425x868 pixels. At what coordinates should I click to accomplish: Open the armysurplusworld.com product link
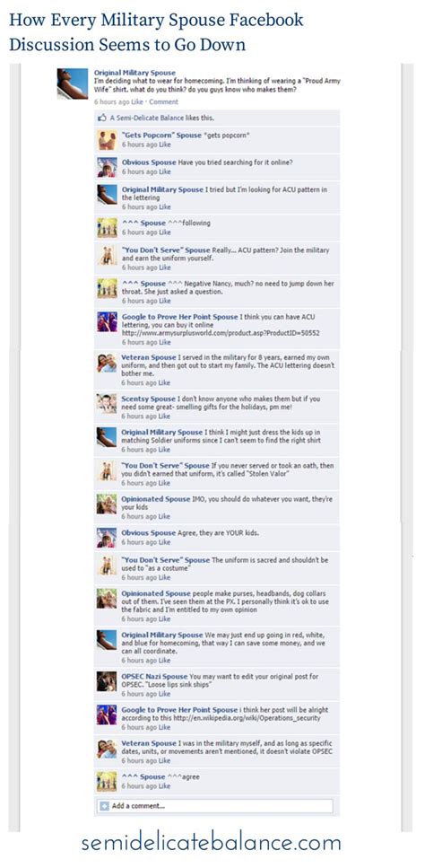tap(221, 333)
